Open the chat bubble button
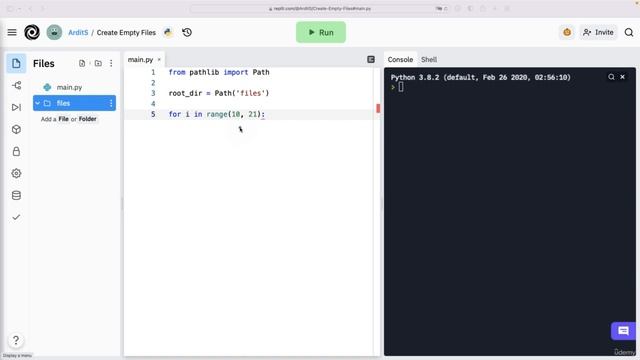 [623, 331]
